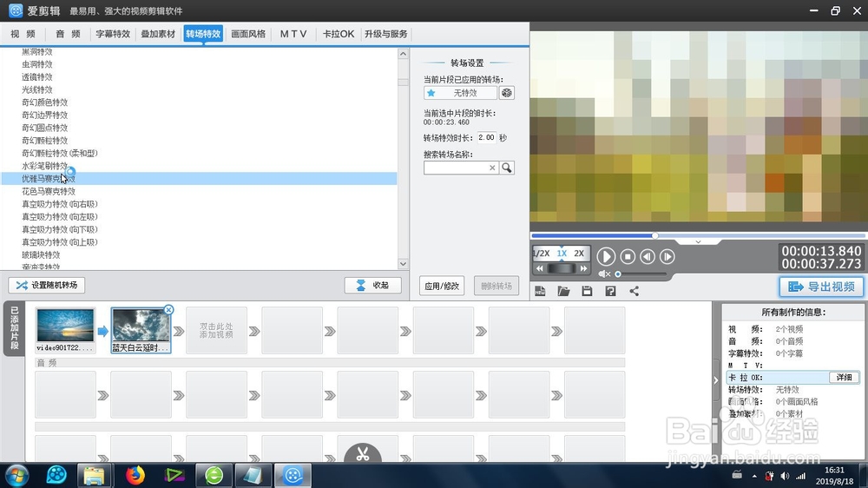The width and height of the screenshot is (868, 488).
Task: Clear the transition search with the X
Action: click(492, 168)
